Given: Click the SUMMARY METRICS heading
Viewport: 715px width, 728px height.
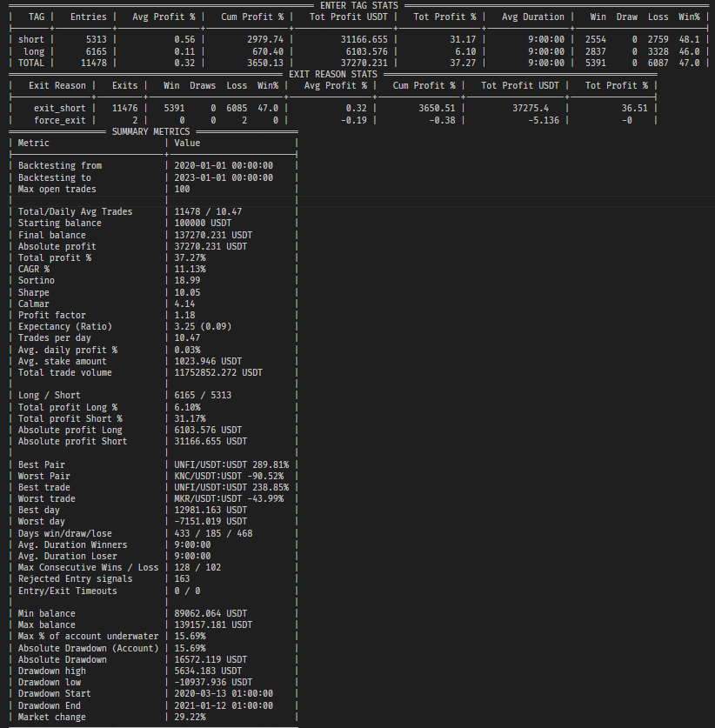Looking at the screenshot, I should click(x=150, y=132).
